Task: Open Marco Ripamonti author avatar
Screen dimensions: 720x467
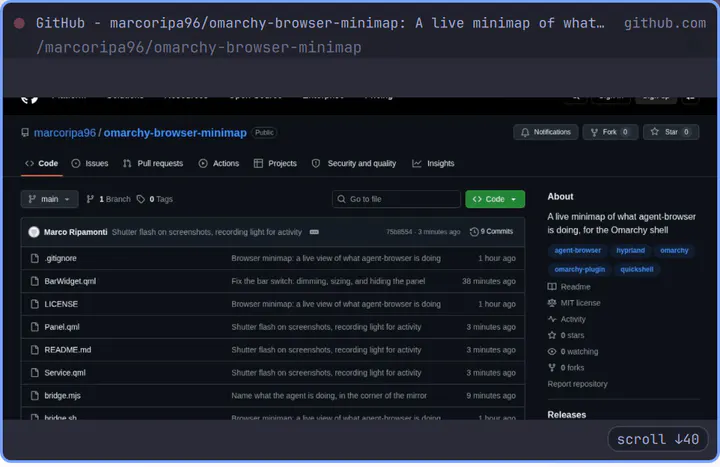Action: (34, 232)
